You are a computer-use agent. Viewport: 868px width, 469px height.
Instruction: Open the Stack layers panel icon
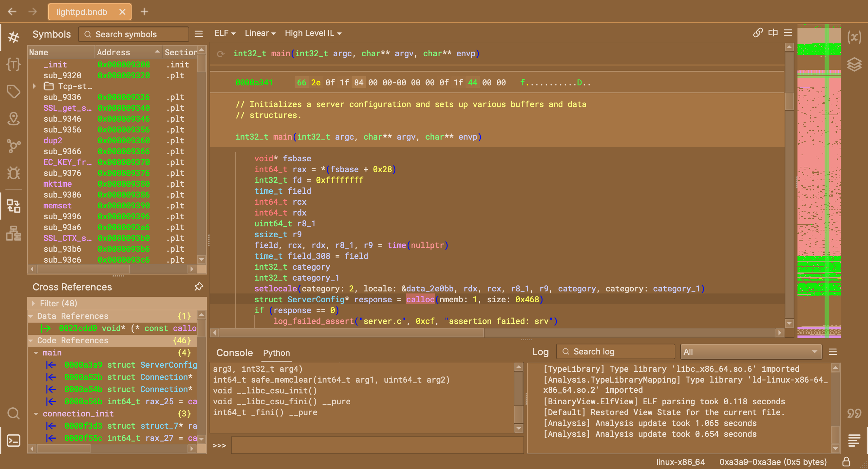(854, 64)
